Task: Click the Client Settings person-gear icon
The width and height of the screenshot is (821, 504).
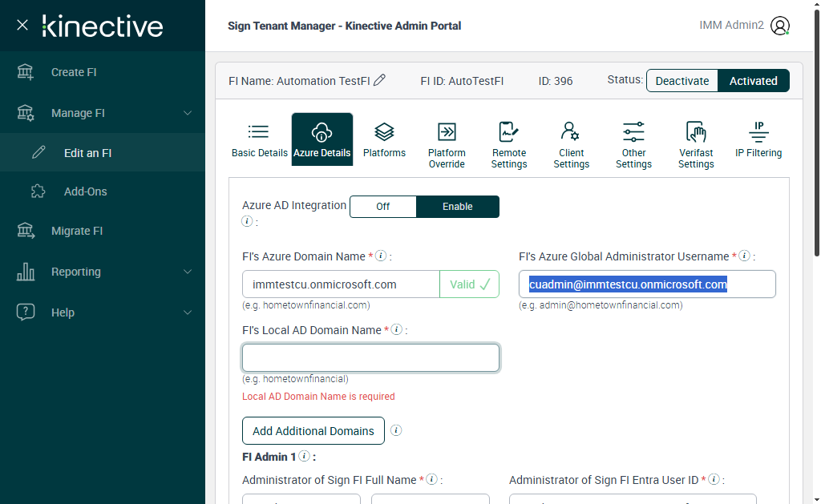Action: click(x=570, y=131)
